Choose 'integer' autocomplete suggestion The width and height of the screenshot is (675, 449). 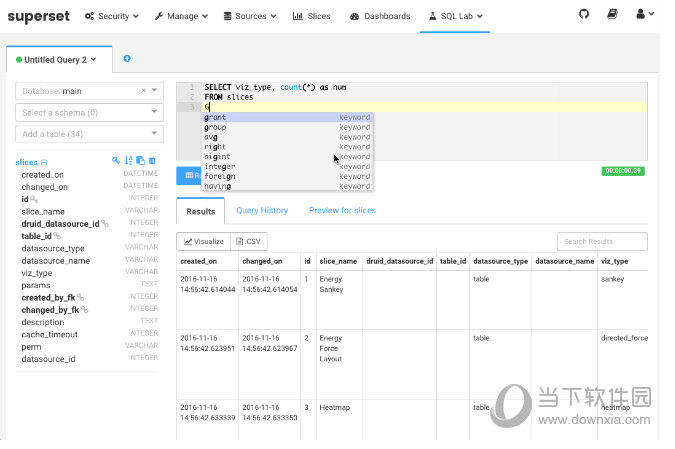point(287,167)
